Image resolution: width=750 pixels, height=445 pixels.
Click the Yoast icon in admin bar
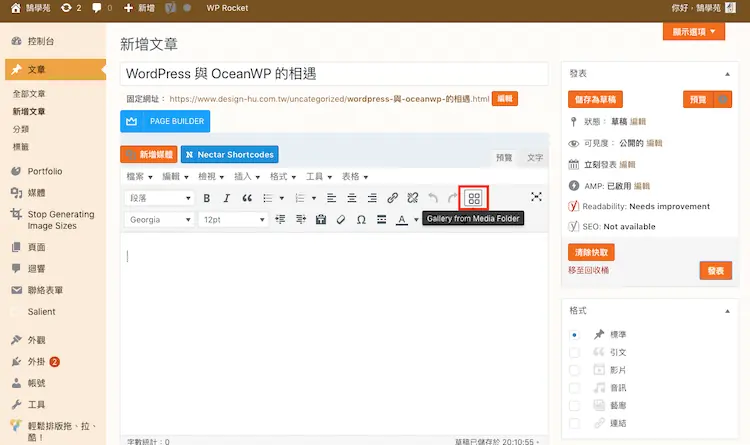(x=170, y=8)
